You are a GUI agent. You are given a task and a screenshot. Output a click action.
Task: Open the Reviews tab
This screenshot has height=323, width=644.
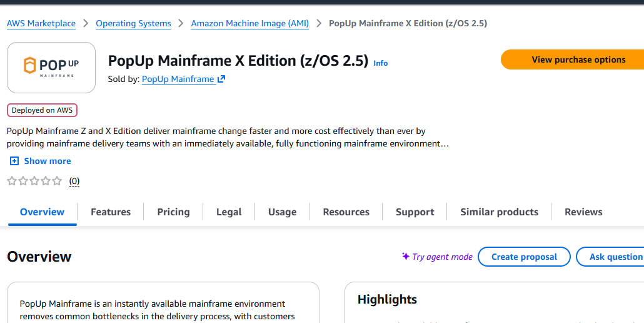pos(583,212)
